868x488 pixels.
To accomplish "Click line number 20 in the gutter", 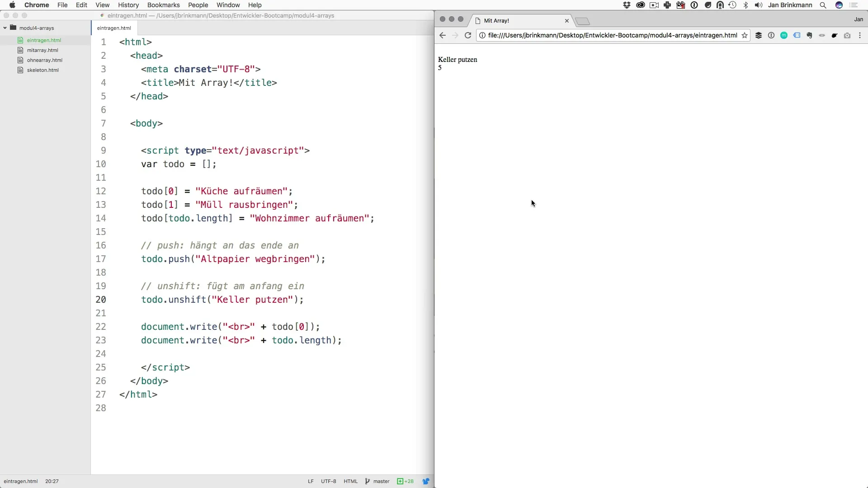I will tap(101, 300).
